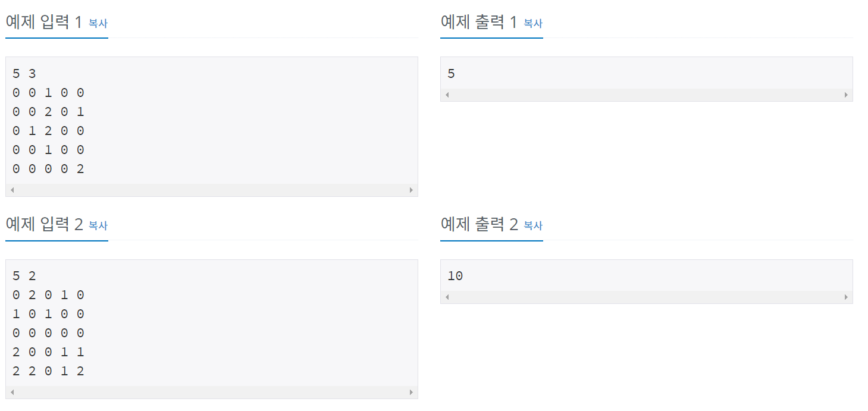Image resolution: width=868 pixels, height=411 pixels.
Task: Click left scroll arrow in 예제 출력 2 box
Action: pyautogui.click(x=447, y=297)
